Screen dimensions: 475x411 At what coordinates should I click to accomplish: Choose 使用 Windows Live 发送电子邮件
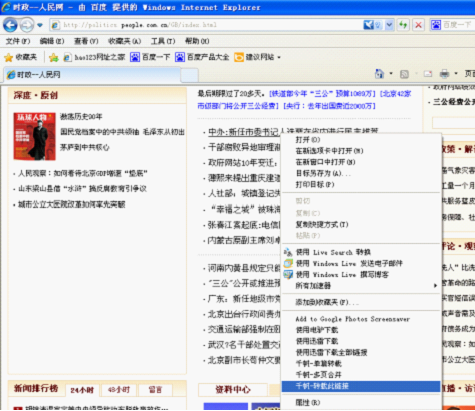click(361, 263)
